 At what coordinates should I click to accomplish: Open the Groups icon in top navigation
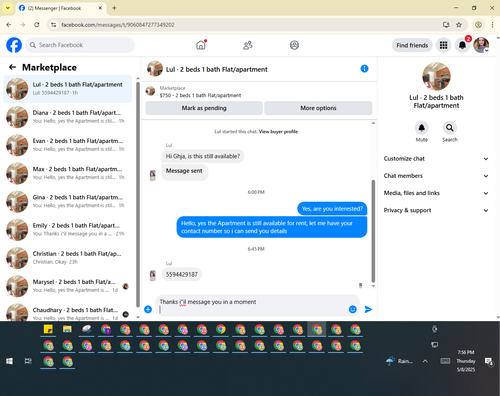[x=294, y=45]
